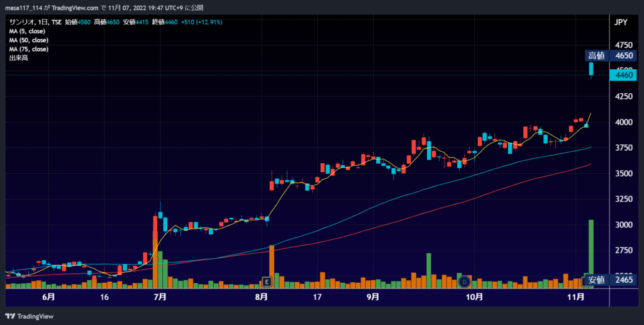Viewport: 644px width, 325px height.
Task: Click the 終値 4460 close value
Action: tap(165, 22)
